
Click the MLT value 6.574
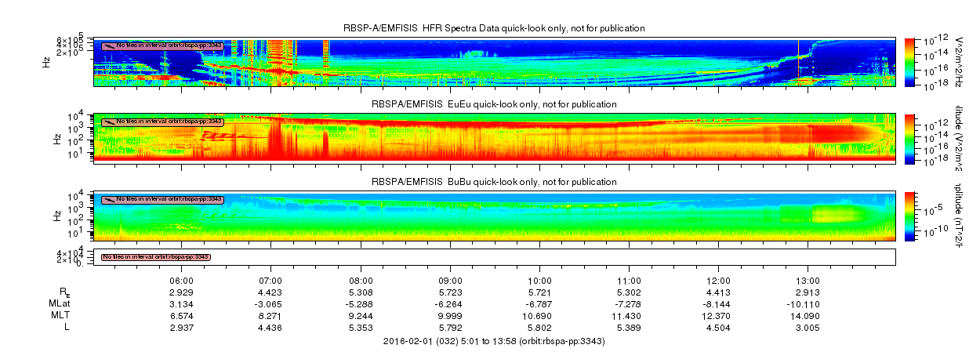(182, 314)
